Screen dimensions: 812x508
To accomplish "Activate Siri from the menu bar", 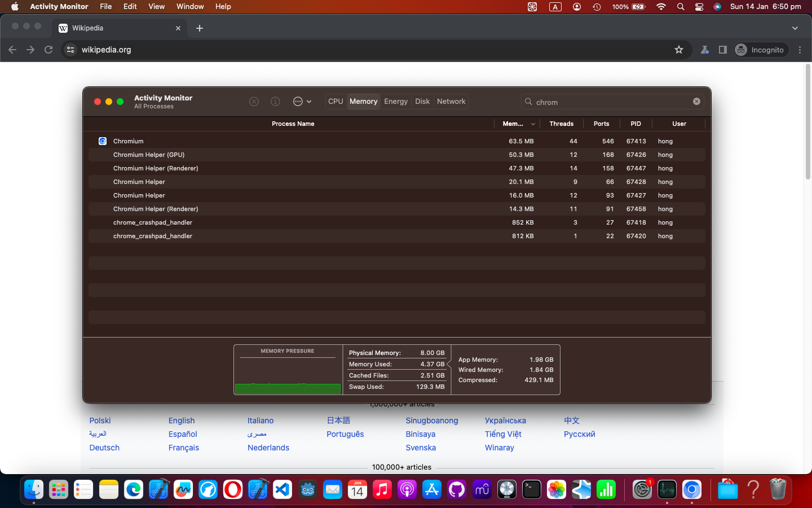I will point(717,7).
